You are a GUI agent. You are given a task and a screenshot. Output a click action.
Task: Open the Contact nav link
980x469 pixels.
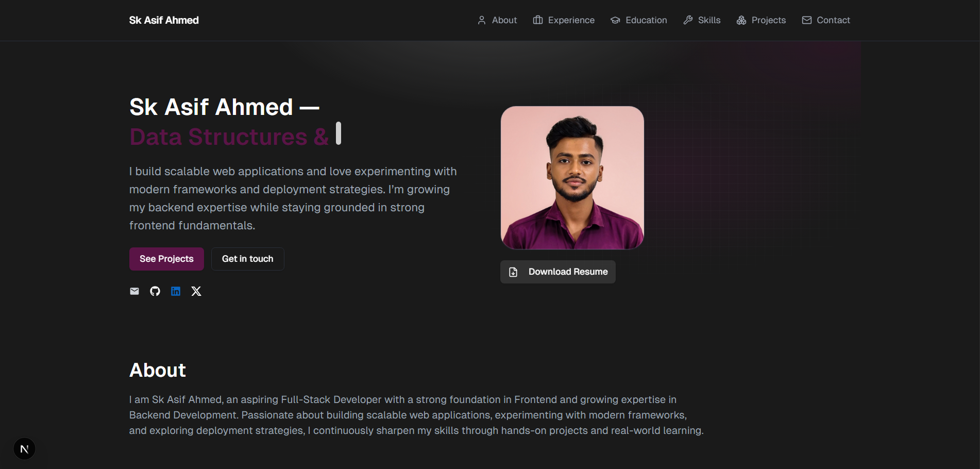click(833, 20)
